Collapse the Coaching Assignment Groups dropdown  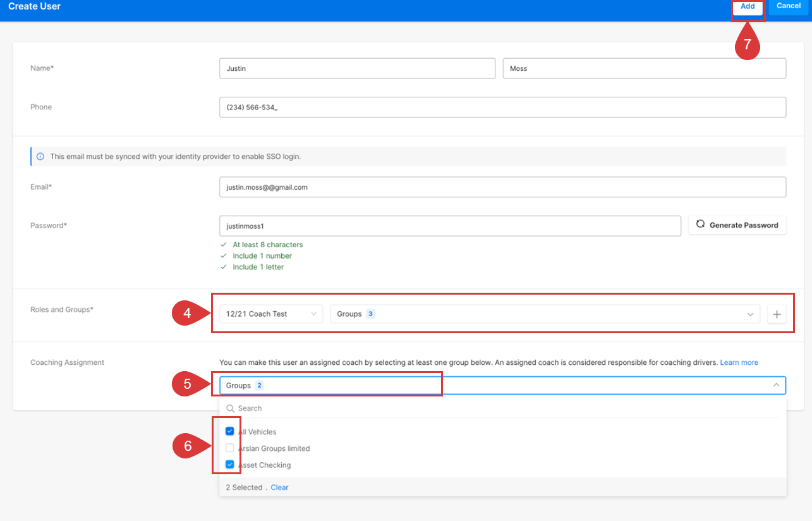[776, 385]
